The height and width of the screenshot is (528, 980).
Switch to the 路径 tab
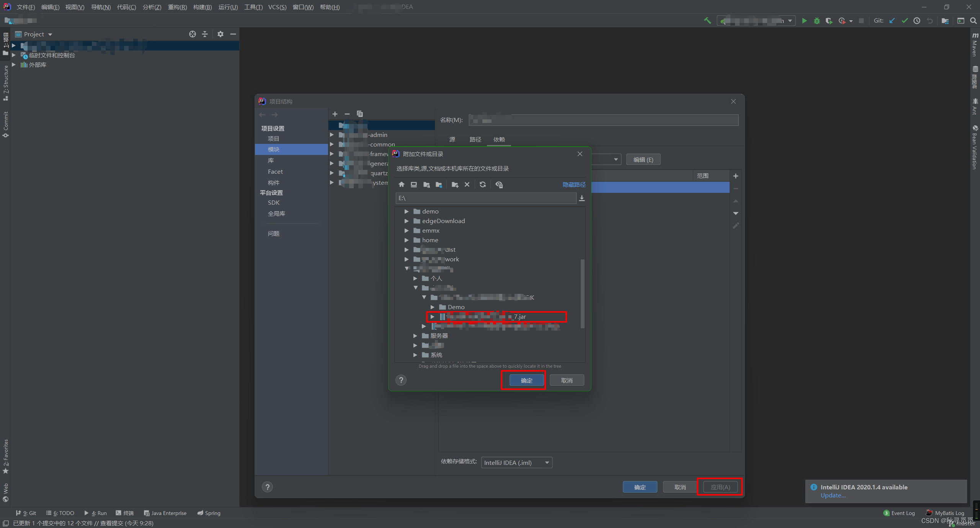(x=475, y=140)
